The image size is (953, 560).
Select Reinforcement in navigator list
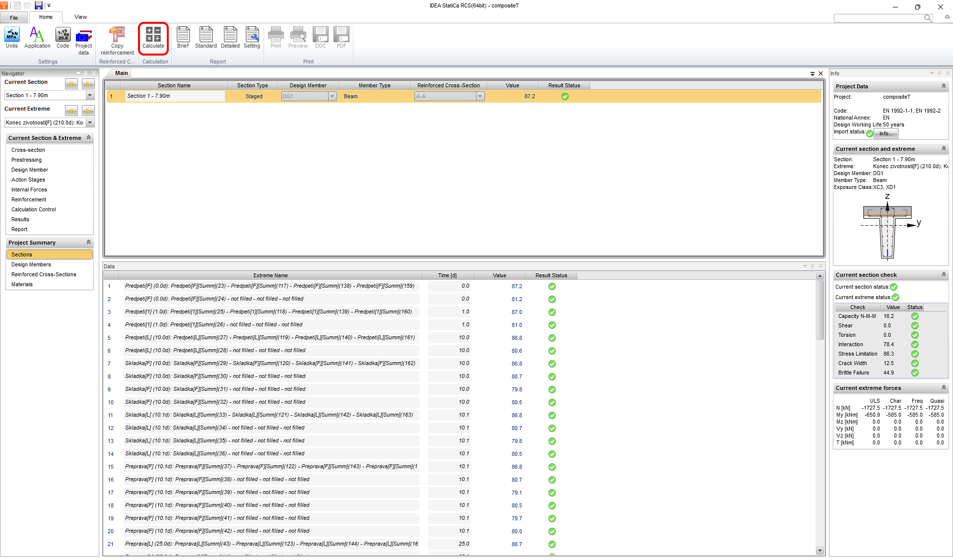click(29, 199)
